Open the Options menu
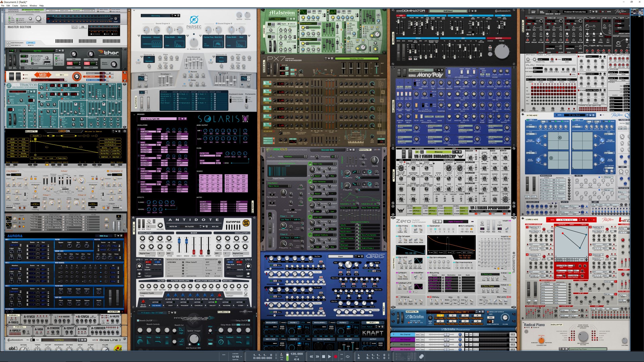Viewport: 644px width, 362px height. click(x=24, y=5)
